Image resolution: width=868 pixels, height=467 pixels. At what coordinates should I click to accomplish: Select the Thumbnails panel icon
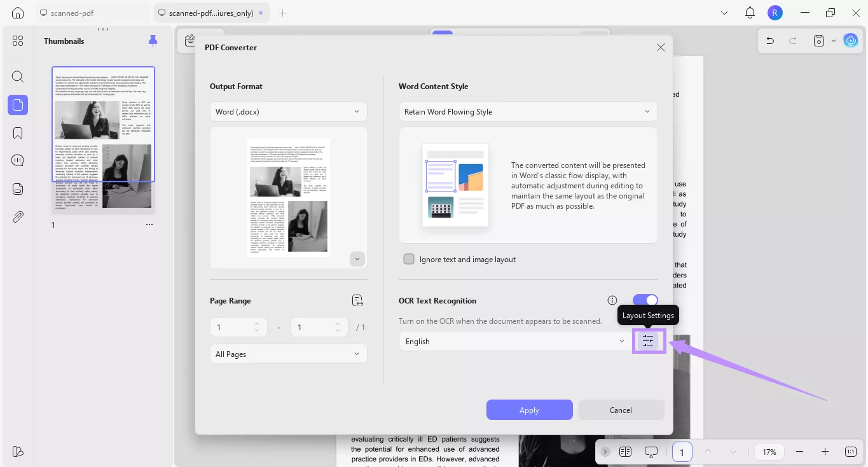click(x=17, y=105)
